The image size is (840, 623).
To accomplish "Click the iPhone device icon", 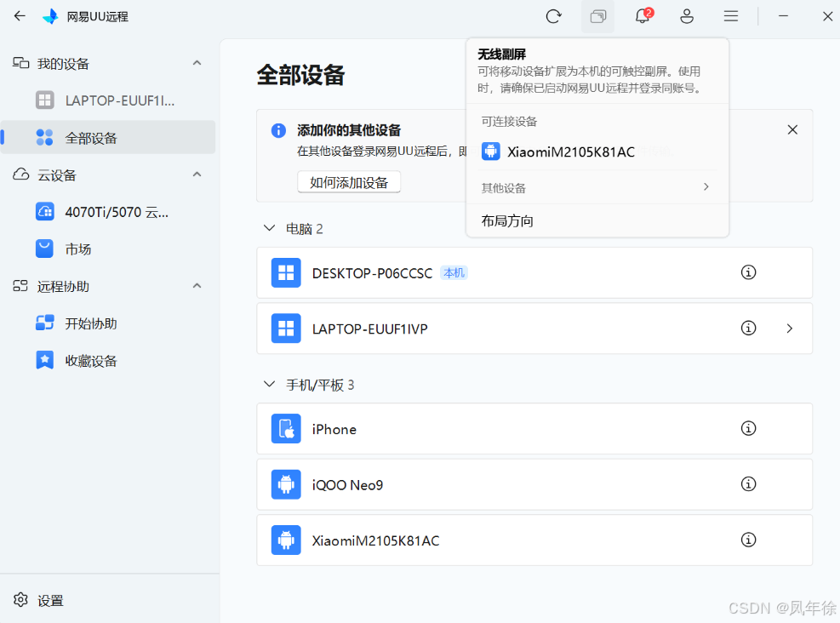I will coord(286,429).
